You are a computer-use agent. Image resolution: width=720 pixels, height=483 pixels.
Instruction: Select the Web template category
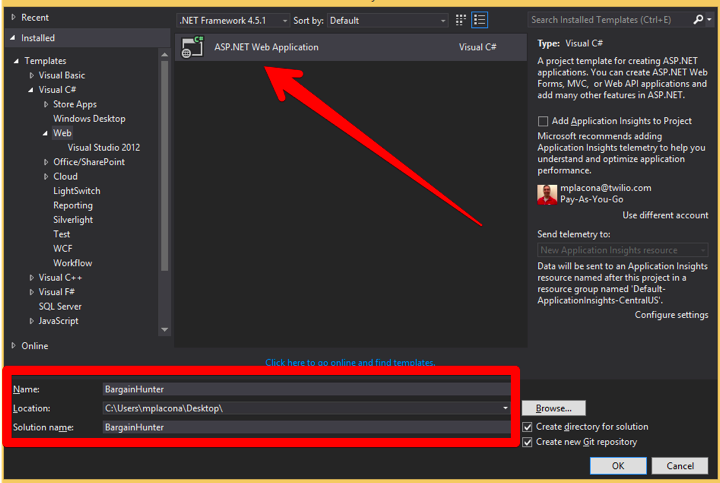click(62, 133)
